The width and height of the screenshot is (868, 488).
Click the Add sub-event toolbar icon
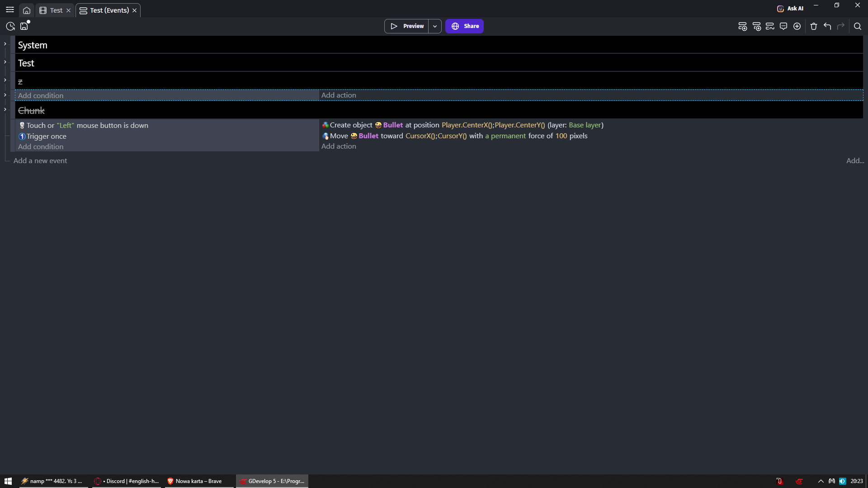click(x=756, y=26)
